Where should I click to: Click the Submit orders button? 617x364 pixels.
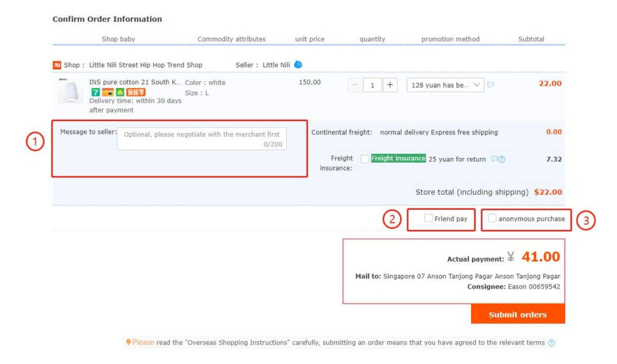(518, 314)
